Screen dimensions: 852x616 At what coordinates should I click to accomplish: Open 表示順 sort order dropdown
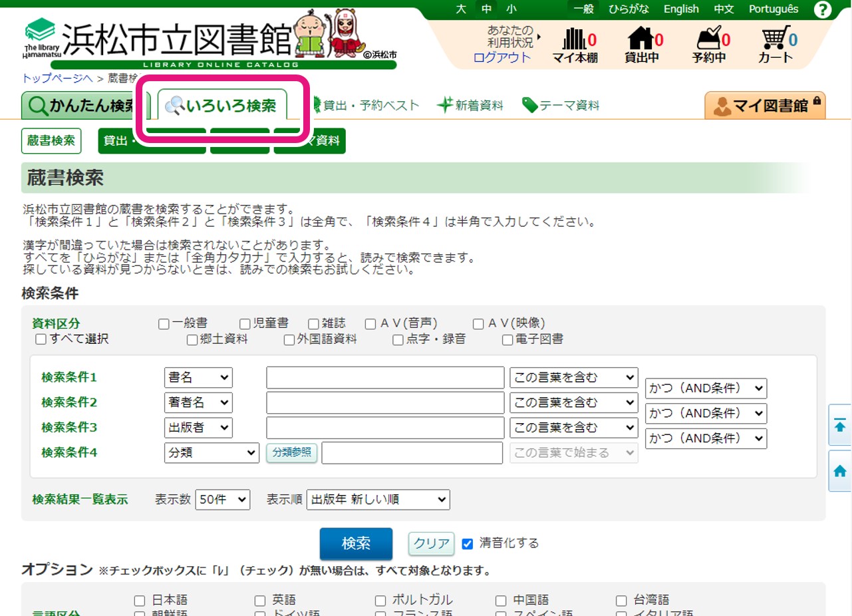[378, 500]
